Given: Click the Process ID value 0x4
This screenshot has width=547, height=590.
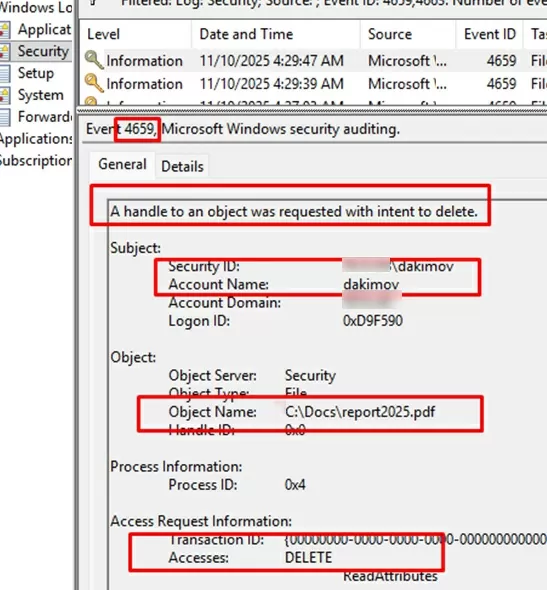Looking at the screenshot, I should pyautogui.click(x=295, y=485).
